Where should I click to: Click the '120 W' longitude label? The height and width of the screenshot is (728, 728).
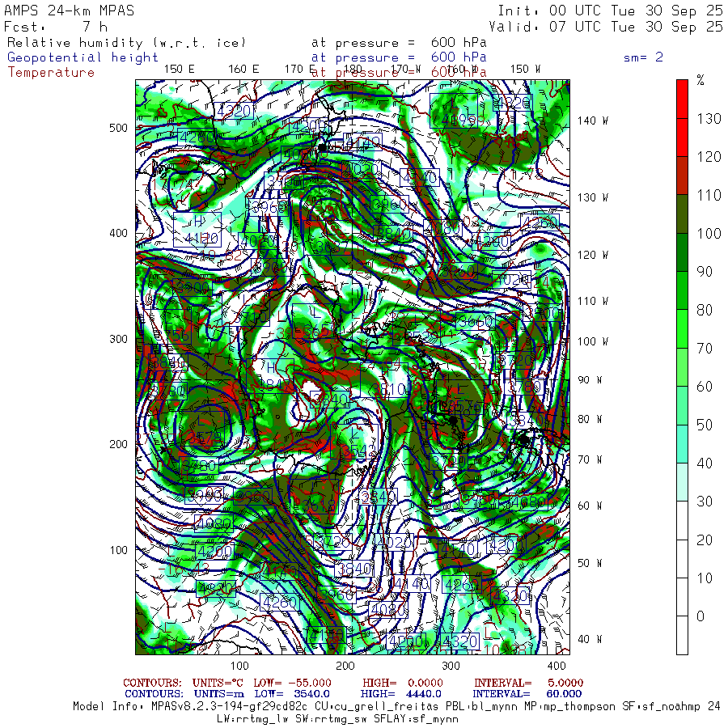[593, 255]
